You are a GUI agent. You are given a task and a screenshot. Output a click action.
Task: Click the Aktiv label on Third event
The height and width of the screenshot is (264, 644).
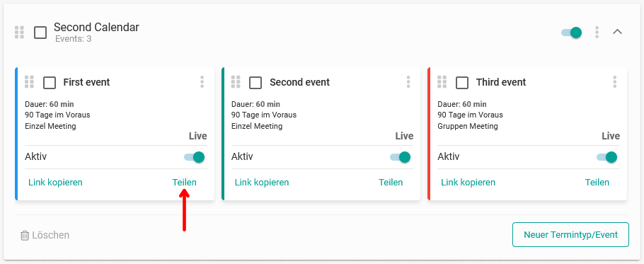pos(449,157)
